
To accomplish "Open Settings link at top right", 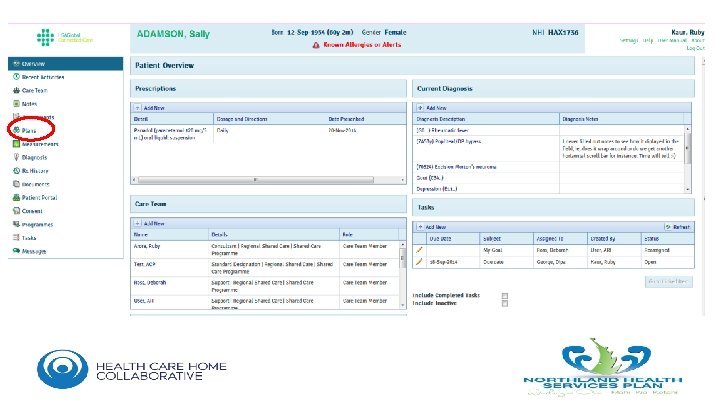I will pyautogui.click(x=629, y=40).
